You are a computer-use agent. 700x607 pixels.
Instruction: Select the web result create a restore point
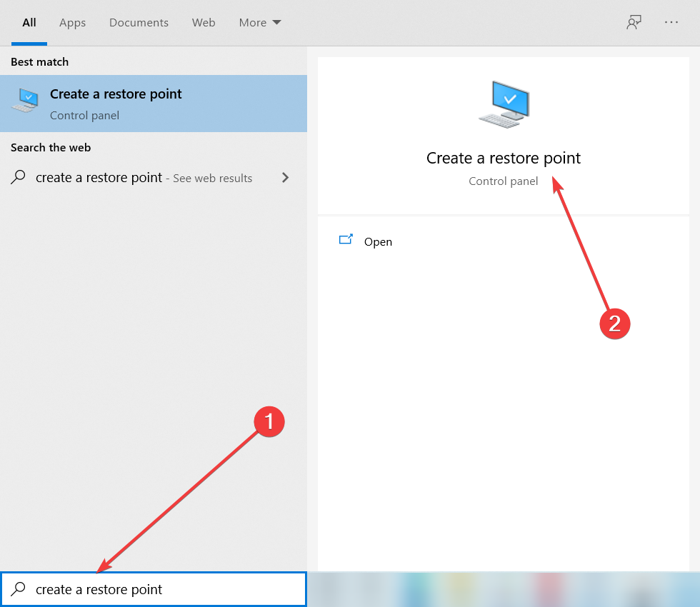click(154, 178)
